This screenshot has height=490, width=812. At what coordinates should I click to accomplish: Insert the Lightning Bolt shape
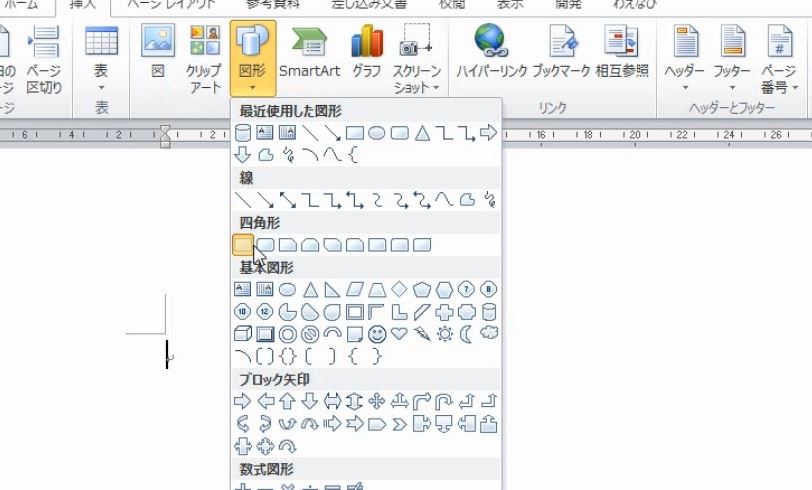422,334
